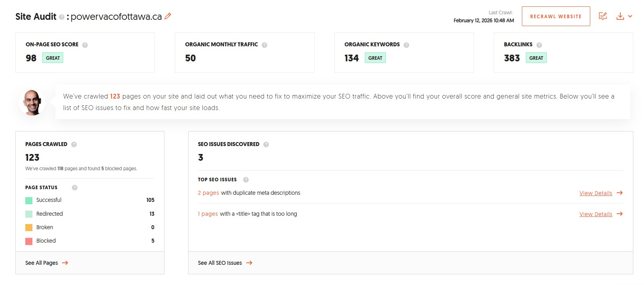The image size is (644, 285).
Task: Click help icon beside Backlinks
Action: pyautogui.click(x=539, y=45)
